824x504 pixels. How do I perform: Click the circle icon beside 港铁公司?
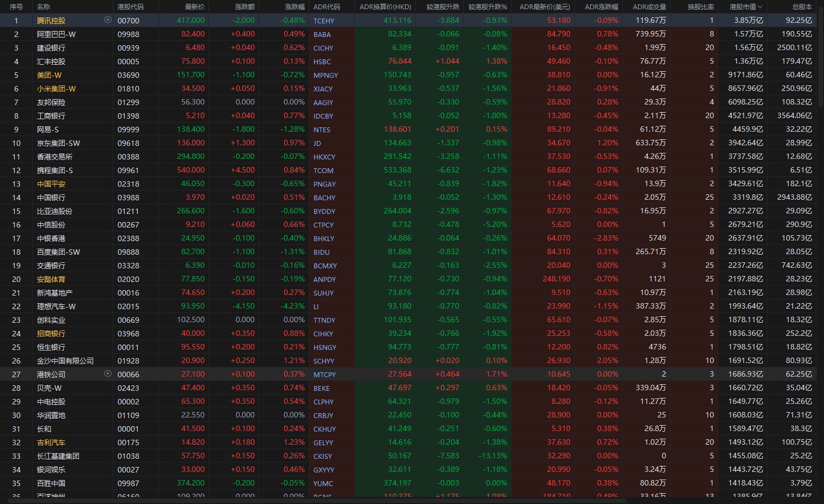click(107, 374)
